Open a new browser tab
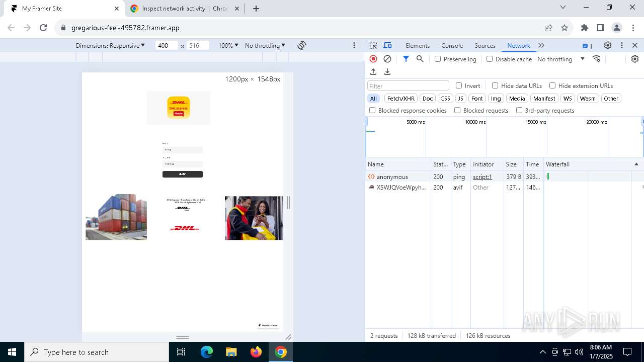Screen dimensions: 644x362 256,8
